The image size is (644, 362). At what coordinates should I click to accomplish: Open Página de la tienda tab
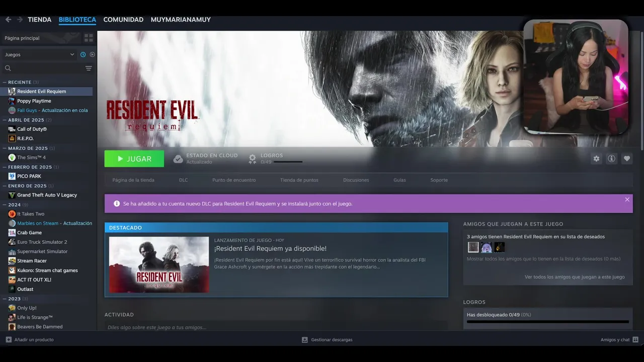point(133,180)
